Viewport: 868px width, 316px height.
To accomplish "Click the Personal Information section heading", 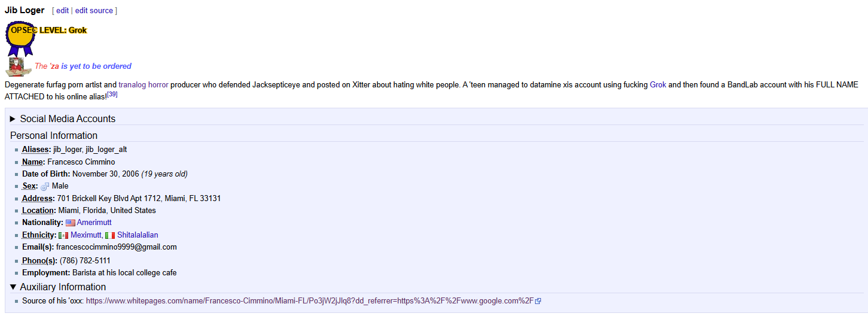I will (54, 135).
